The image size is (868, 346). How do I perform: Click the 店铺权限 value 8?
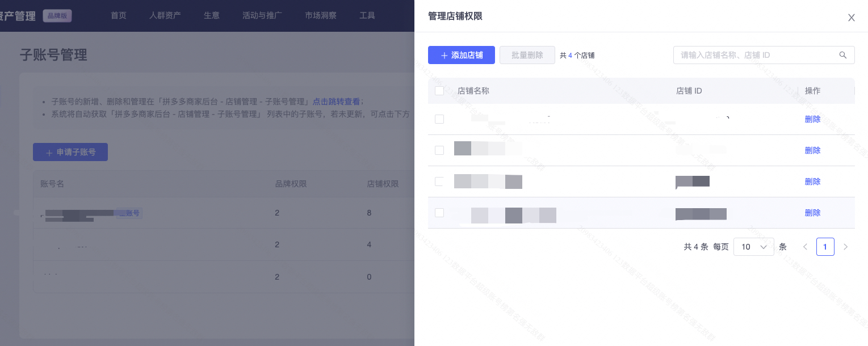(x=369, y=213)
